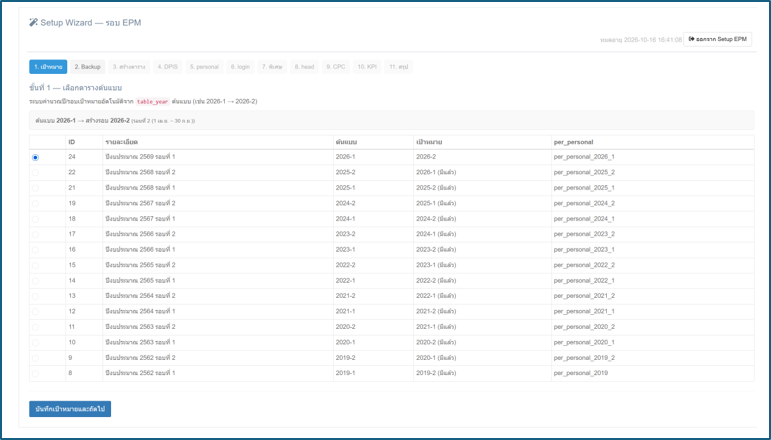Viewport: 771px width, 440px height.
Task: Select radio button for row ID 22
Action: pos(35,173)
